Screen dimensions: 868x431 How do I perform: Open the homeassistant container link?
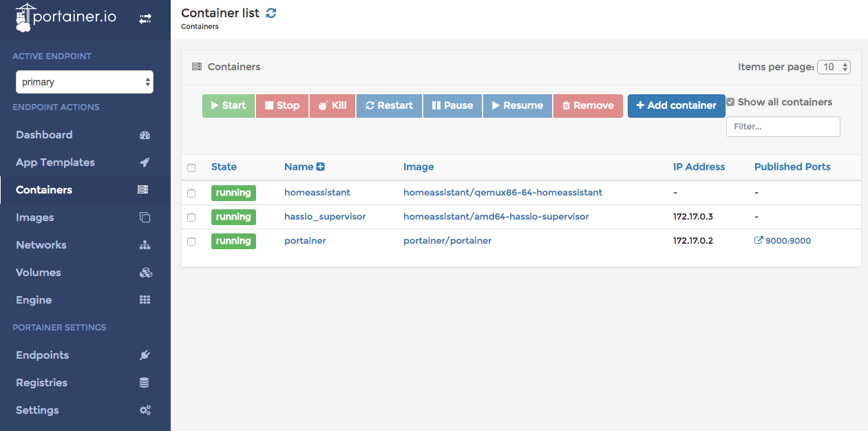pos(317,193)
